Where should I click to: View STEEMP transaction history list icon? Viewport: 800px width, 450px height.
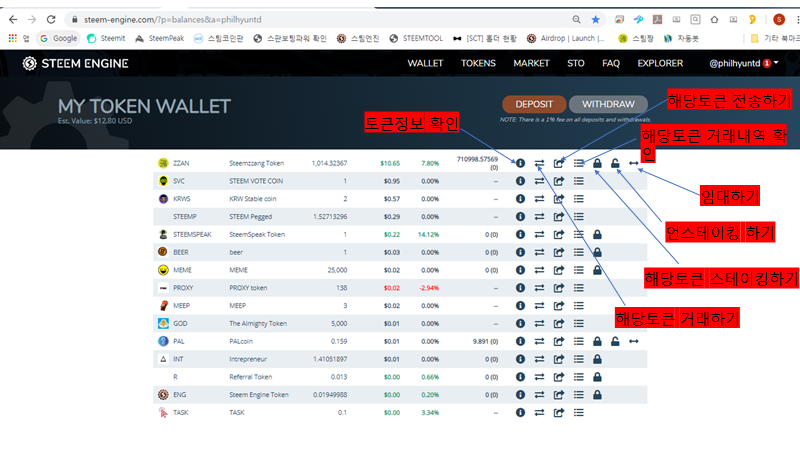pos(578,217)
